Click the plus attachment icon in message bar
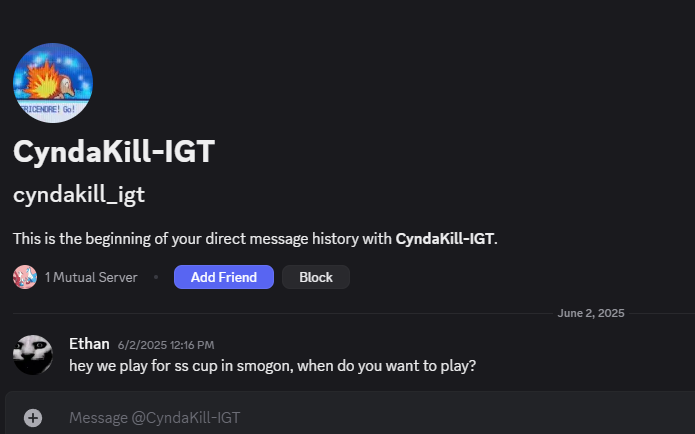695x434 pixels. [33, 418]
